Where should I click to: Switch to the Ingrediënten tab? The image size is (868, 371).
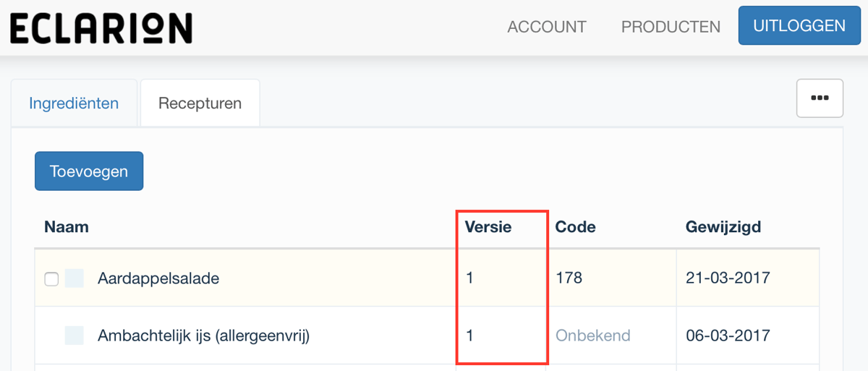click(74, 103)
